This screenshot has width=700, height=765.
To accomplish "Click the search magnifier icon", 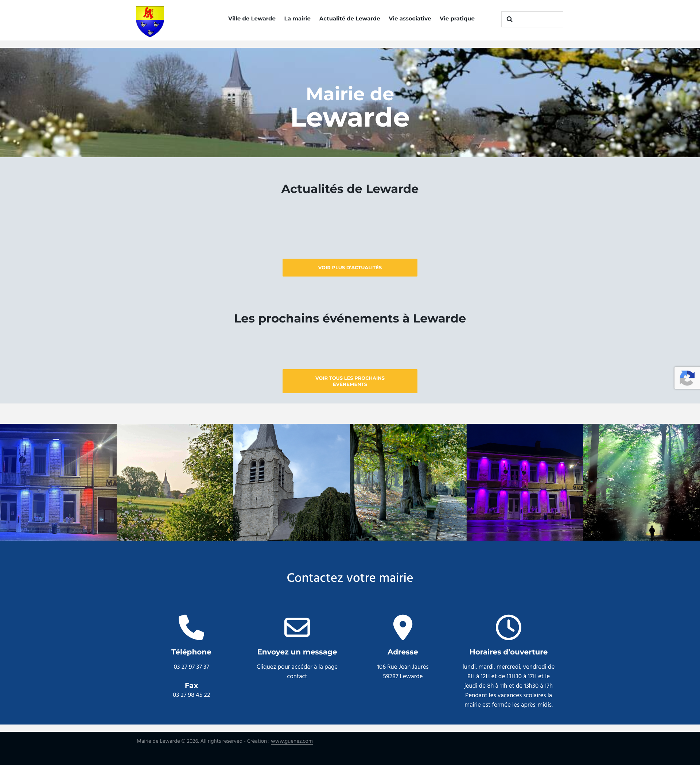I will (509, 19).
